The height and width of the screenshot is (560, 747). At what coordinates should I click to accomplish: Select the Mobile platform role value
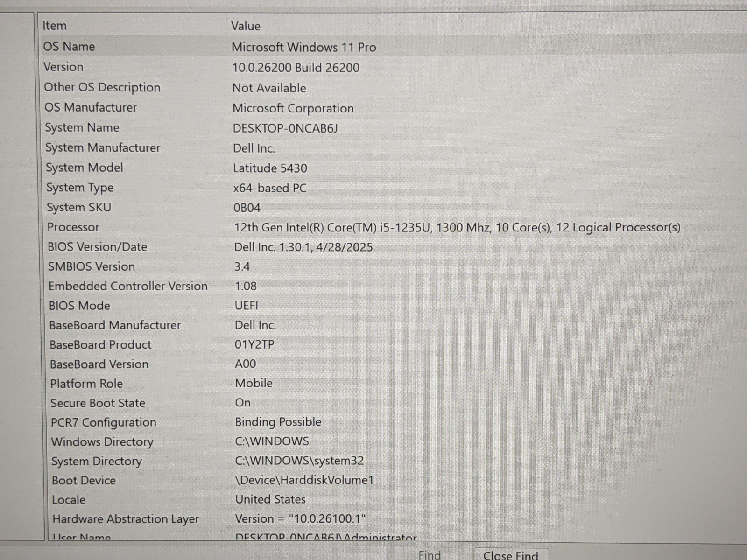254,383
